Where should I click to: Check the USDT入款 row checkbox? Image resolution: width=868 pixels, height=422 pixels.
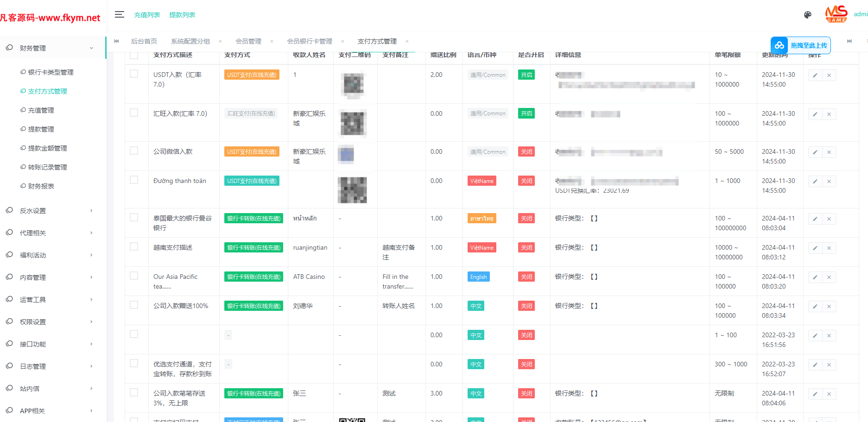[x=134, y=74]
